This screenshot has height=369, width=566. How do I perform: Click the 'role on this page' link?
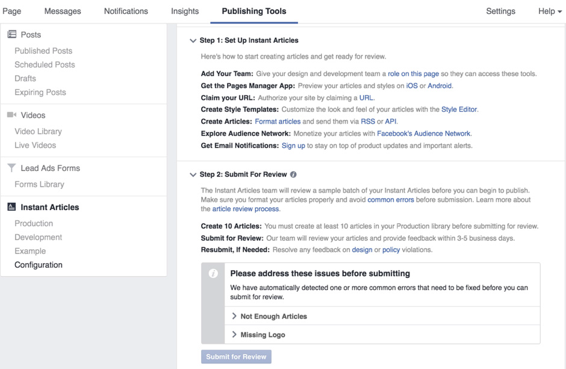pos(413,74)
